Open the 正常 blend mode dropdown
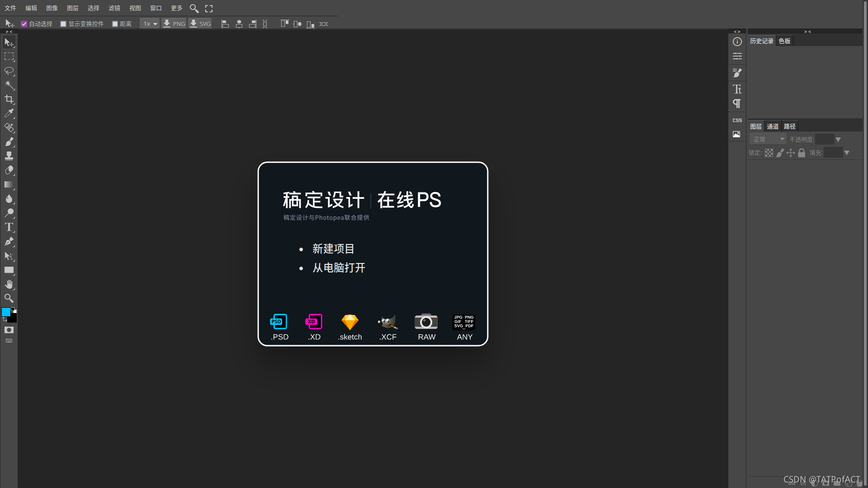The image size is (868, 488). click(x=768, y=139)
